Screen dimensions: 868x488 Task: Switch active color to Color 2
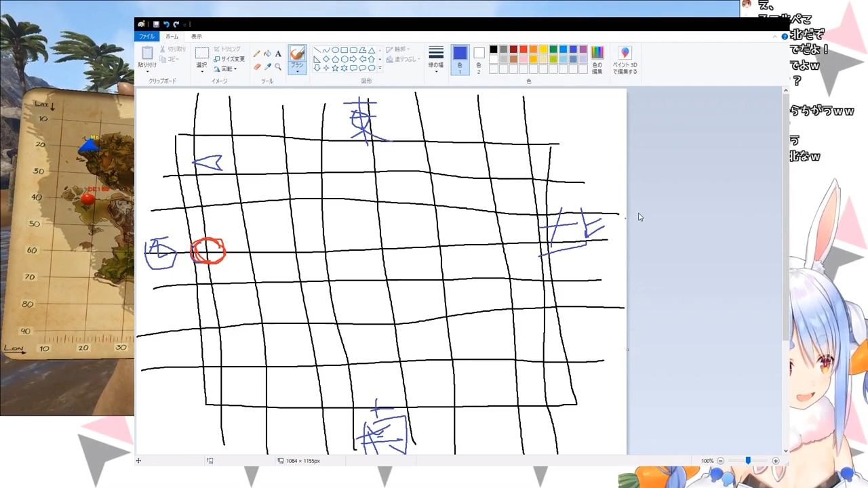[x=479, y=59]
